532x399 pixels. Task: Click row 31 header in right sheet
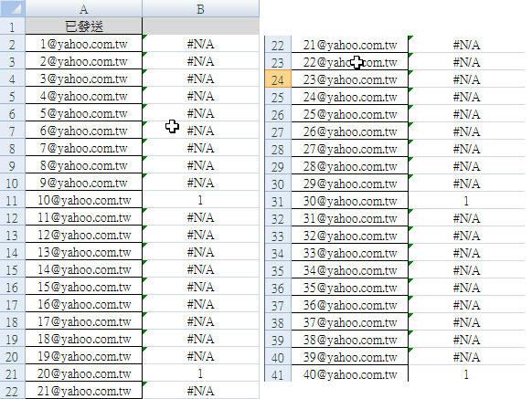click(278, 201)
